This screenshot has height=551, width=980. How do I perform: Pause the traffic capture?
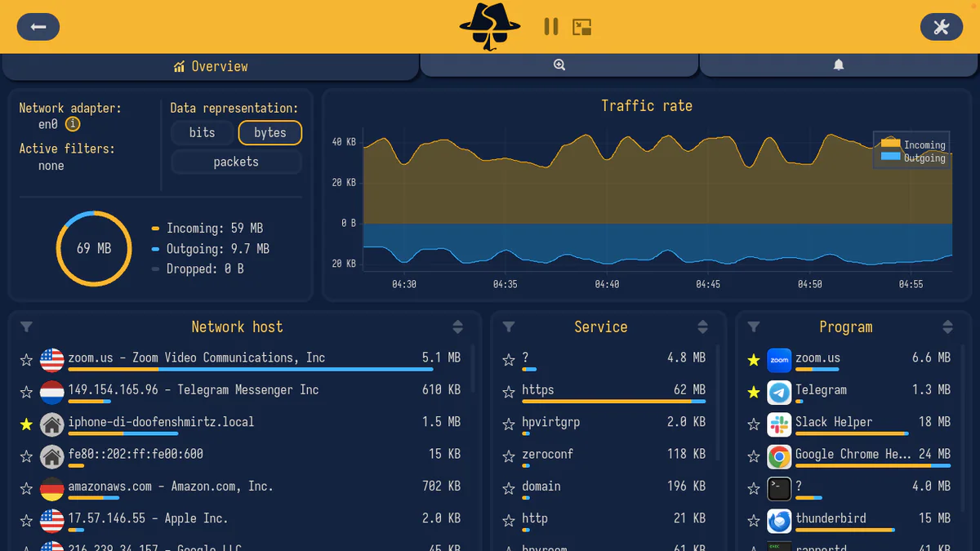[550, 26]
